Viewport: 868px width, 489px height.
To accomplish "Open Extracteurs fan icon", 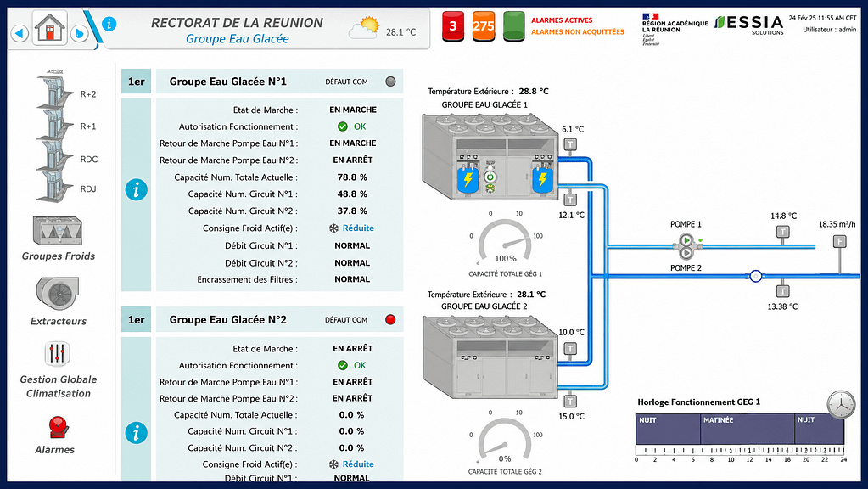I will click(x=58, y=292).
